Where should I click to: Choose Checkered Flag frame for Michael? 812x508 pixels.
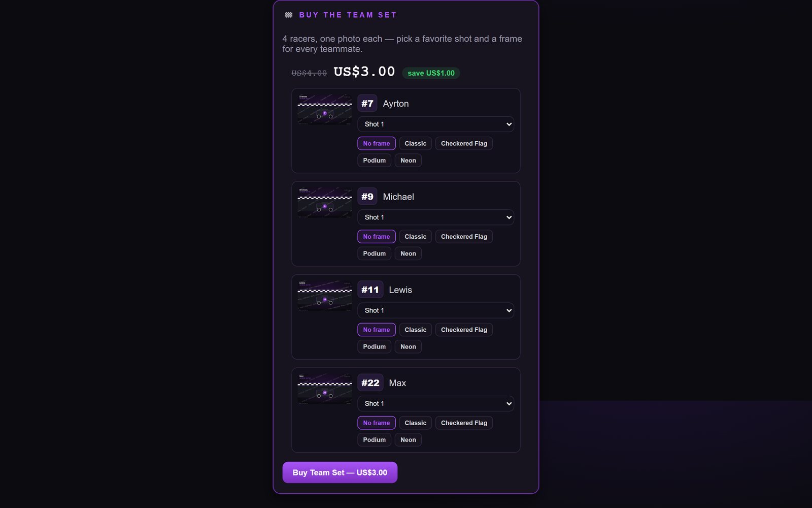[464, 237]
